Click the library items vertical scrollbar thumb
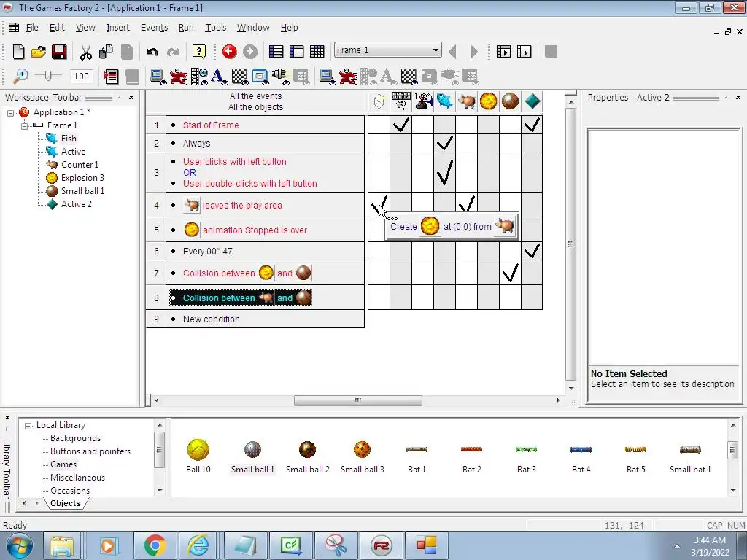The image size is (747, 560). click(x=732, y=450)
